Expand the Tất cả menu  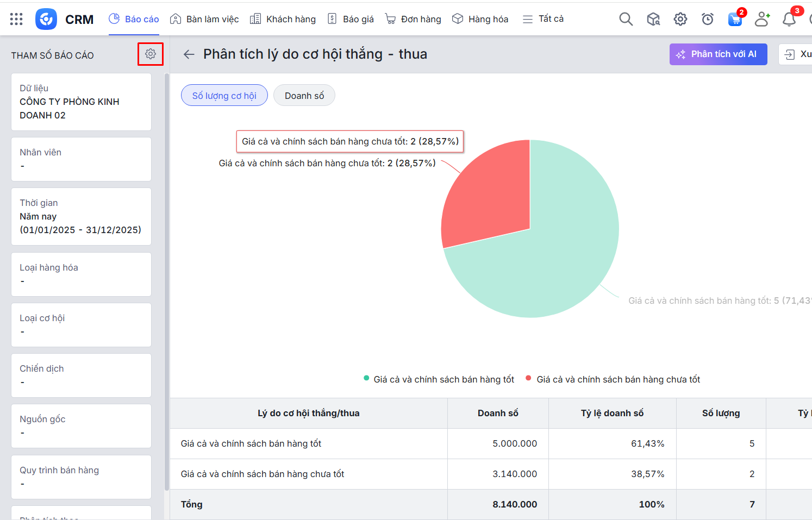(543, 19)
